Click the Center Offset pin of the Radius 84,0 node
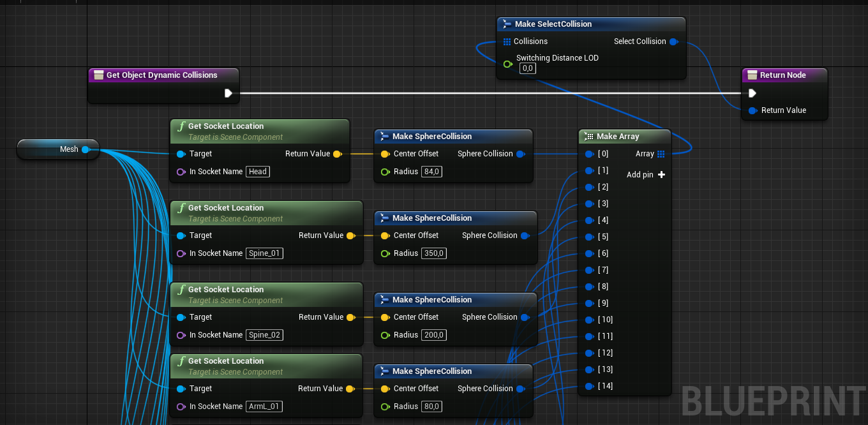This screenshot has width=868, height=425. tap(385, 154)
